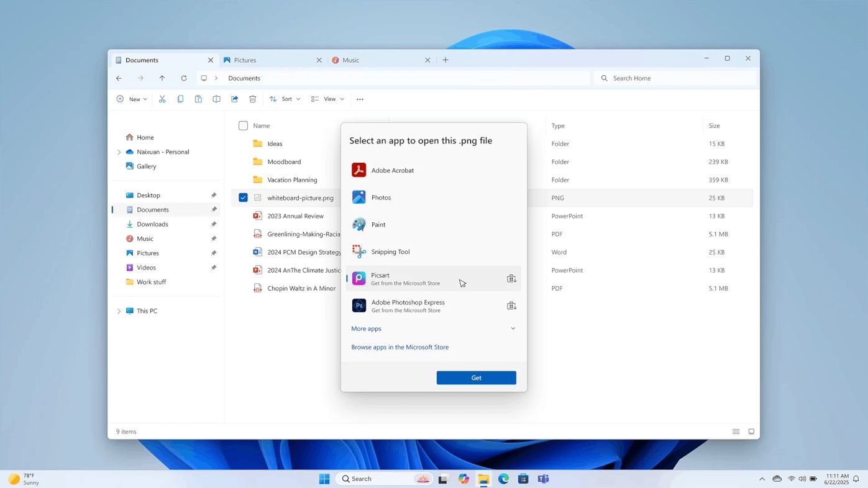The image size is (868, 488).
Task: Click Browse apps in the Microsoft Store link
Action: tap(400, 347)
